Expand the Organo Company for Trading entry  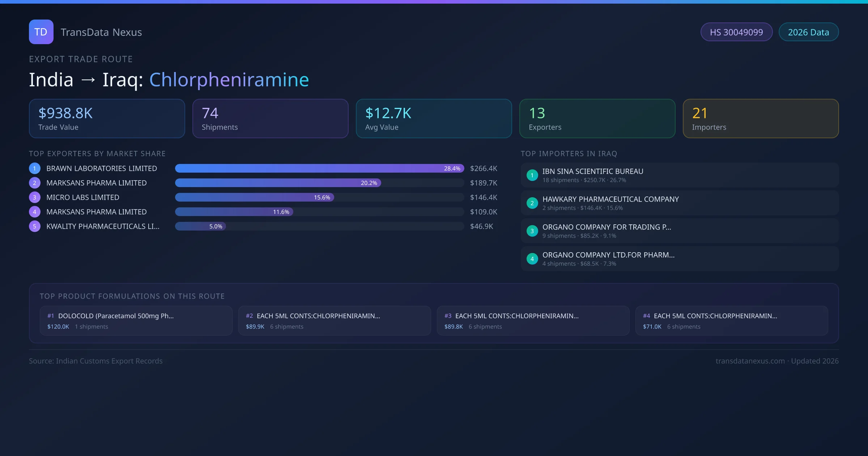pyautogui.click(x=607, y=227)
